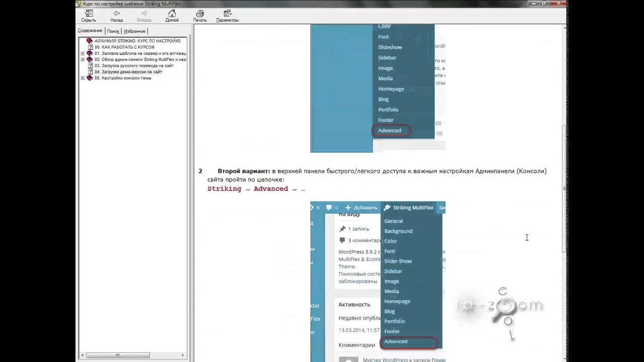The image size is (644, 362).
Task: Open the home page with Домой
Action: point(172,16)
